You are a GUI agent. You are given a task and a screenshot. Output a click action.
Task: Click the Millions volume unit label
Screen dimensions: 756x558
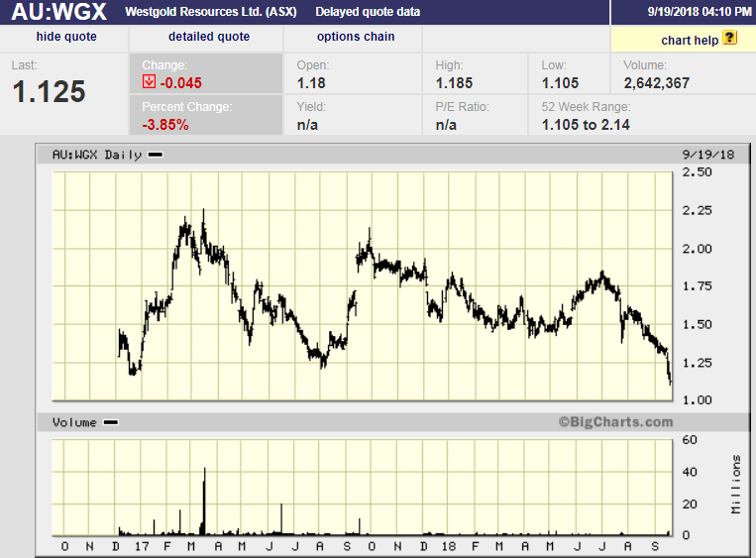(736, 485)
